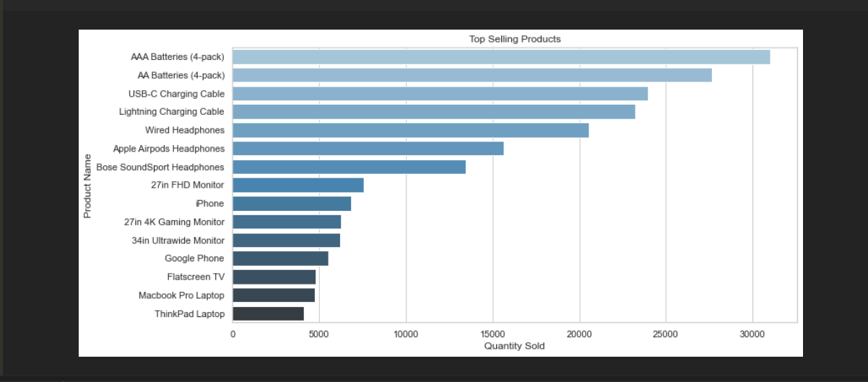
Task: Click the 'ThinkPad Laptop' label
Action: pos(190,313)
